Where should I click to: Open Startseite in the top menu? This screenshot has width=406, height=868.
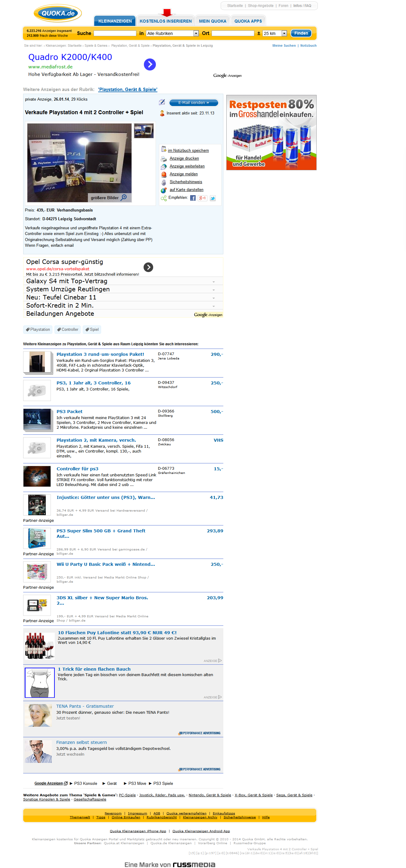pos(235,6)
